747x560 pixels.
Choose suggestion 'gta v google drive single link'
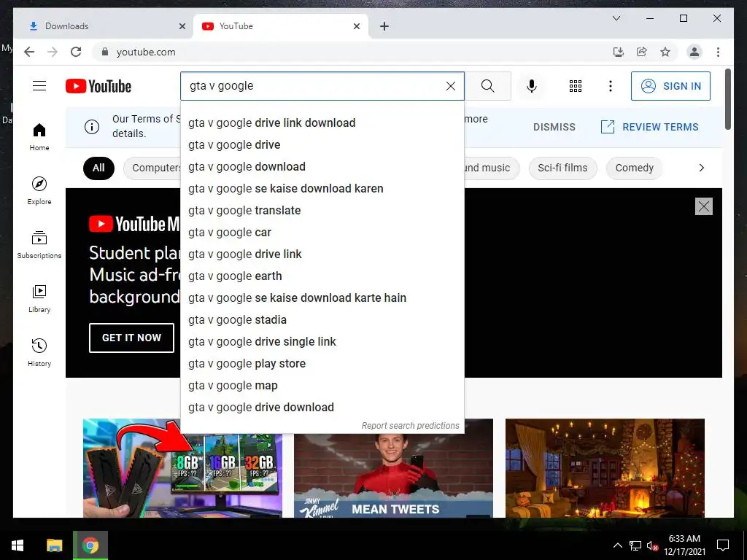(322, 342)
